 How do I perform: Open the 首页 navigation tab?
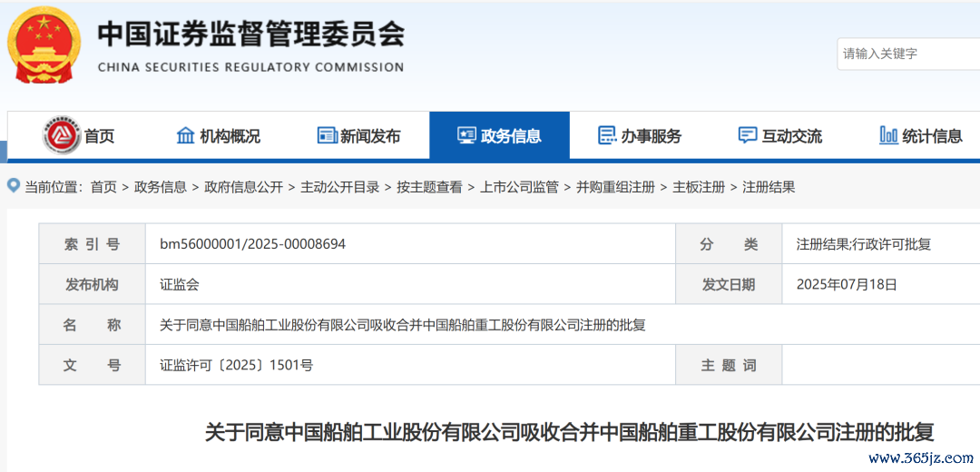tap(79, 135)
